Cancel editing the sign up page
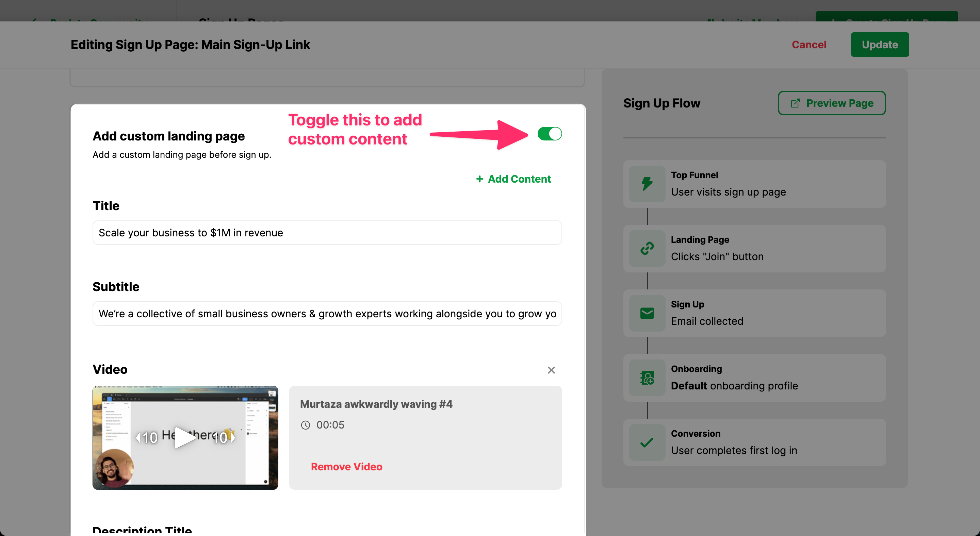The width and height of the screenshot is (980, 536). pos(809,45)
